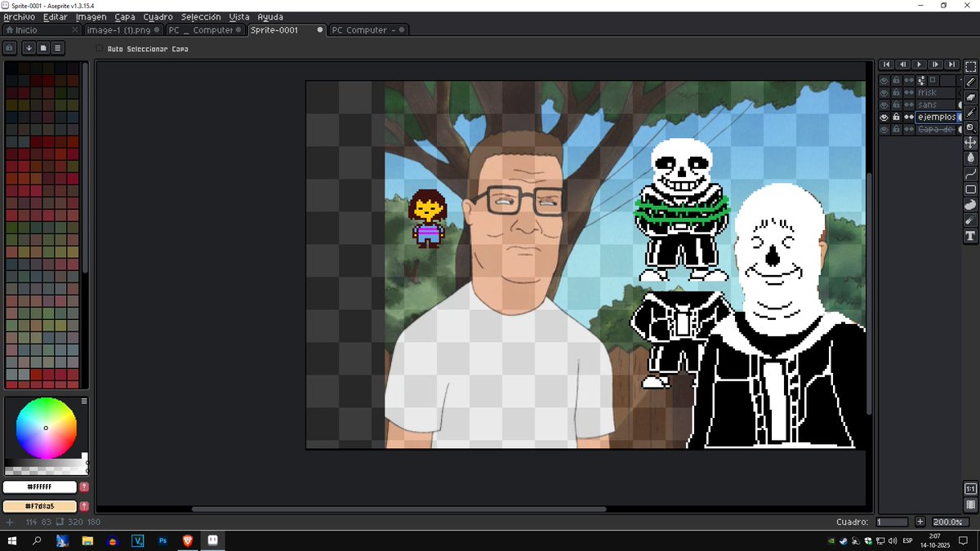Screen dimensions: 980x551
Task: Open the Ayuda menu
Action: (x=270, y=17)
